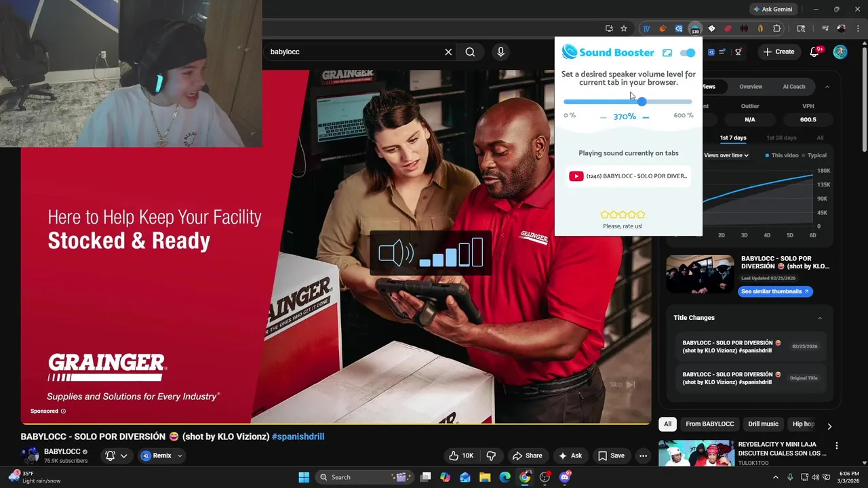Rate Sound Booster with the fifth star
Image resolution: width=868 pixels, height=488 pixels.
coord(641,215)
